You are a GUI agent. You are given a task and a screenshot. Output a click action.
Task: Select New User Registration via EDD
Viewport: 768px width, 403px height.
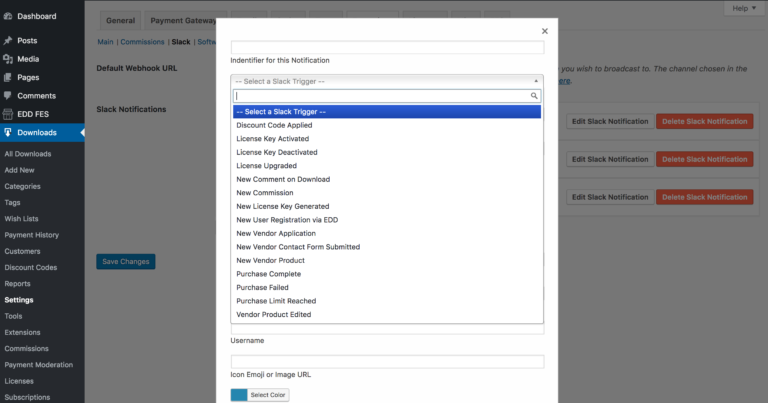[387, 220]
